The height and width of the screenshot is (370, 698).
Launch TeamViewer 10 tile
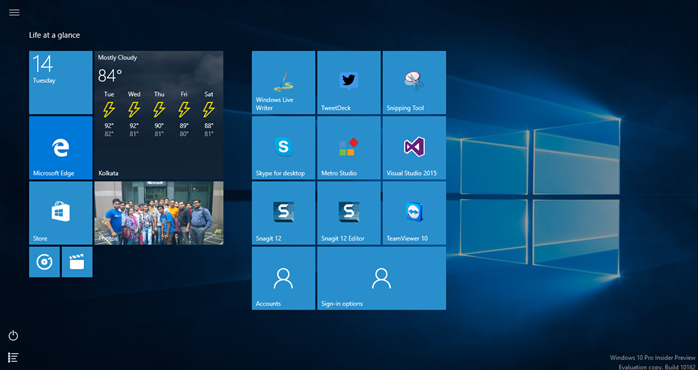(414, 213)
